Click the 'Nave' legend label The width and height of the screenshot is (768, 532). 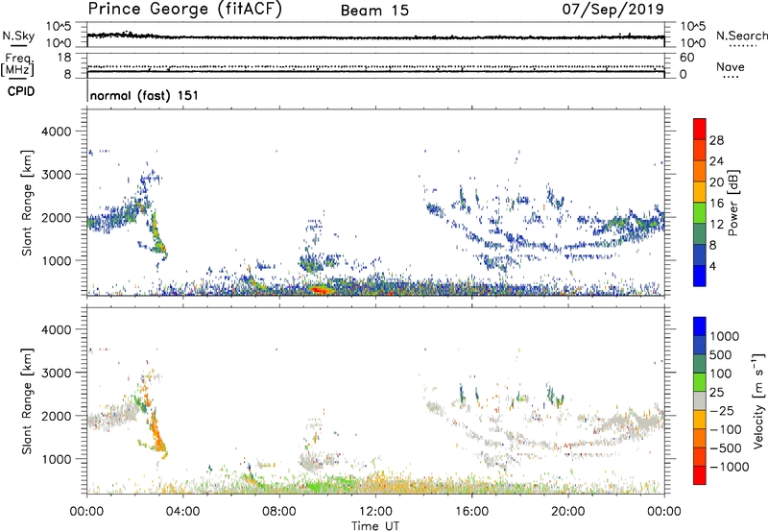[x=731, y=66]
